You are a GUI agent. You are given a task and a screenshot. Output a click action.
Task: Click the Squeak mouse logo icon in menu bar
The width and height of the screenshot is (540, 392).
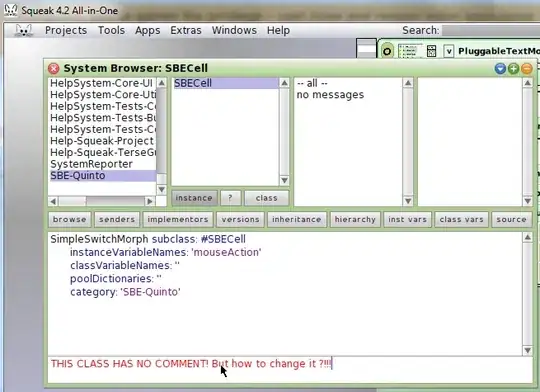(x=23, y=30)
